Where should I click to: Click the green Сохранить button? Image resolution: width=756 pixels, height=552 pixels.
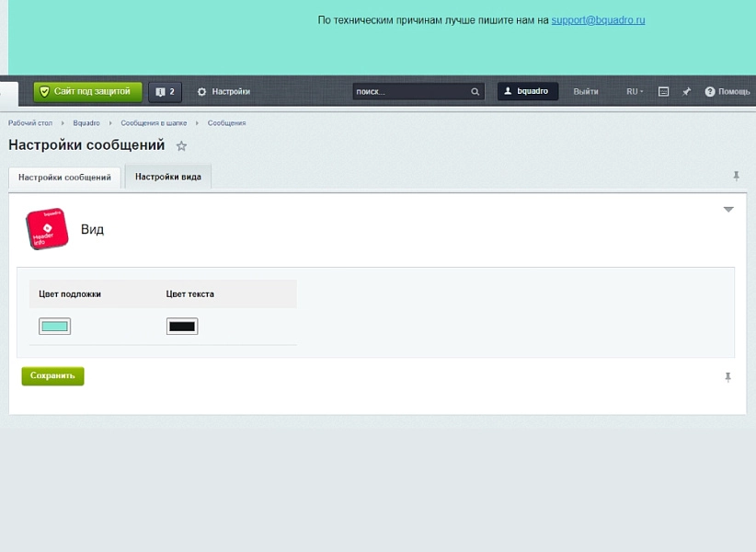pos(52,376)
